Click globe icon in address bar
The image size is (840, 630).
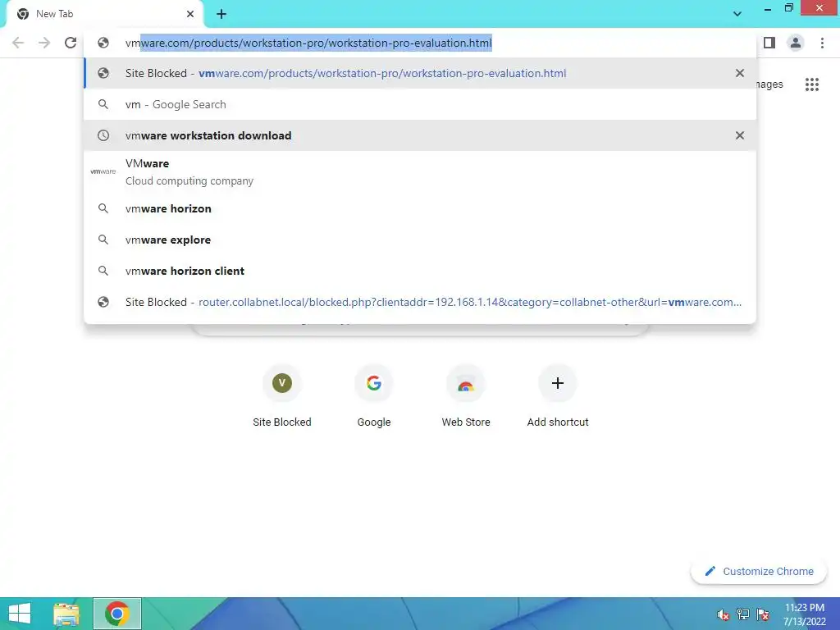point(103,43)
